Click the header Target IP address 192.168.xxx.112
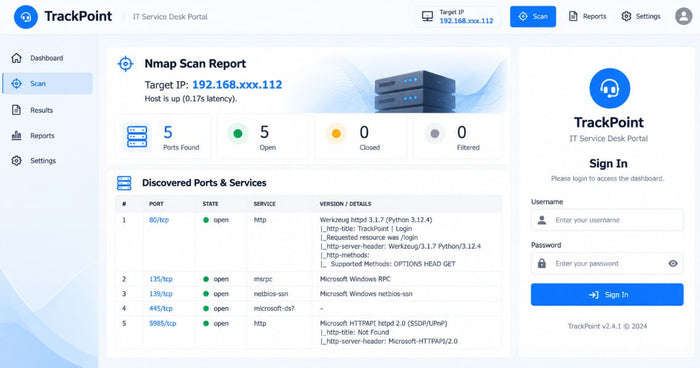 point(466,21)
